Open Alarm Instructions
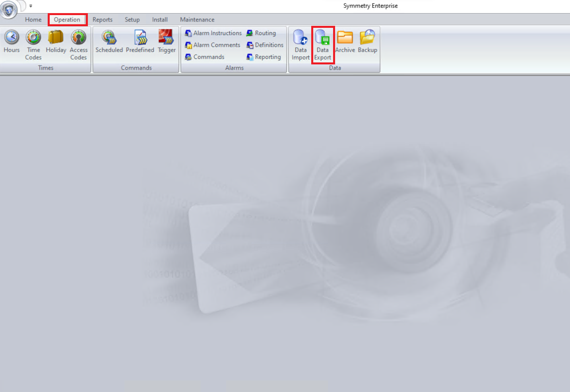The width and height of the screenshot is (570, 392). (213, 33)
